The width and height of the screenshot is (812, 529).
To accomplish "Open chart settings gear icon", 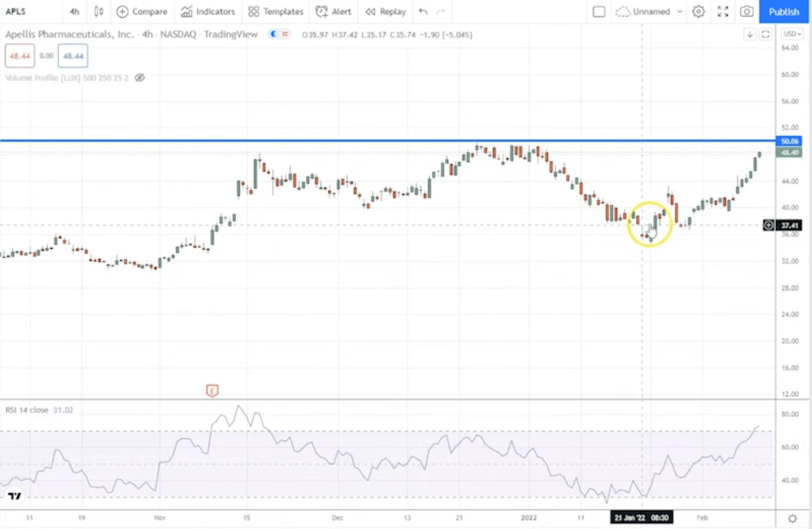I will (698, 12).
